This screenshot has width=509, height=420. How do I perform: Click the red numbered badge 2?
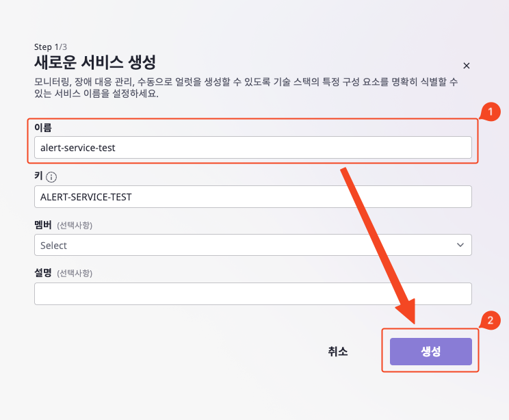(x=491, y=320)
